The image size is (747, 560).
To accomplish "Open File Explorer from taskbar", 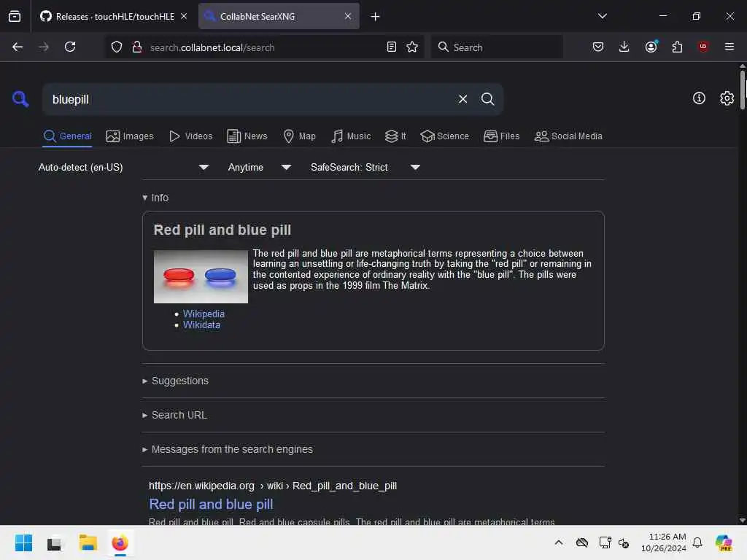I will click(x=88, y=542).
